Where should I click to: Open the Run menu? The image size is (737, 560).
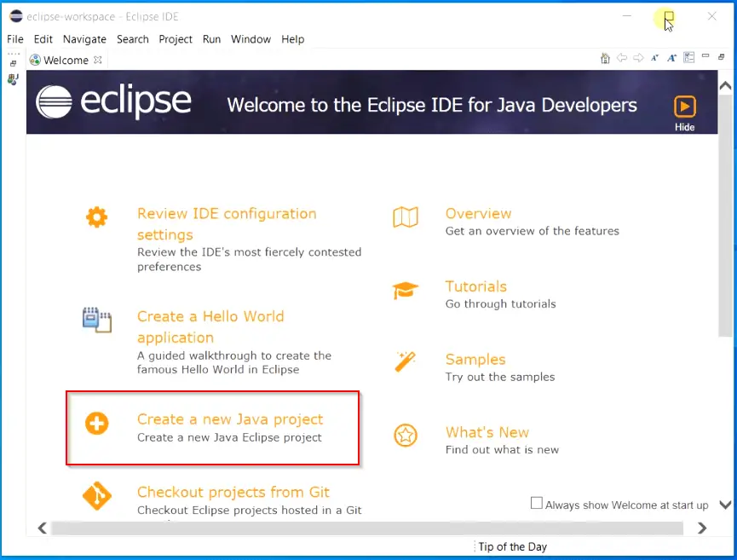(211, 39)
